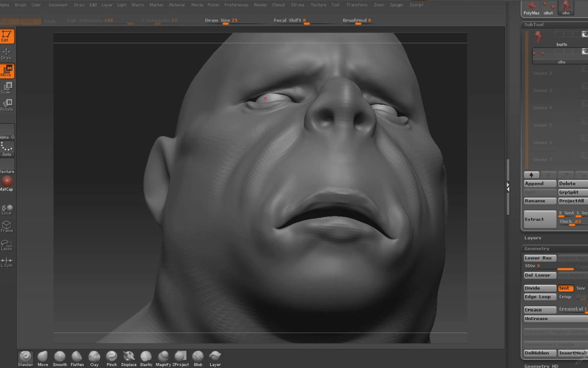
Task: Pick the Clay brush
Action: pos(94,357)
